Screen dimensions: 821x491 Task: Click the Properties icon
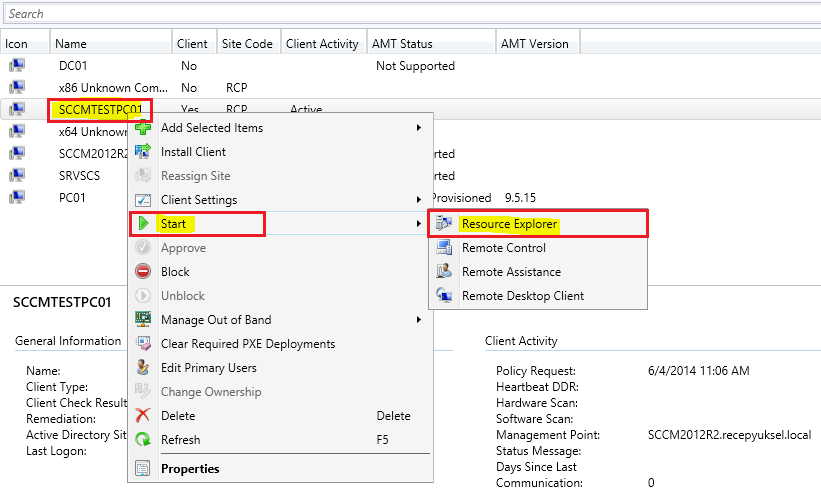tap(143, 468)
